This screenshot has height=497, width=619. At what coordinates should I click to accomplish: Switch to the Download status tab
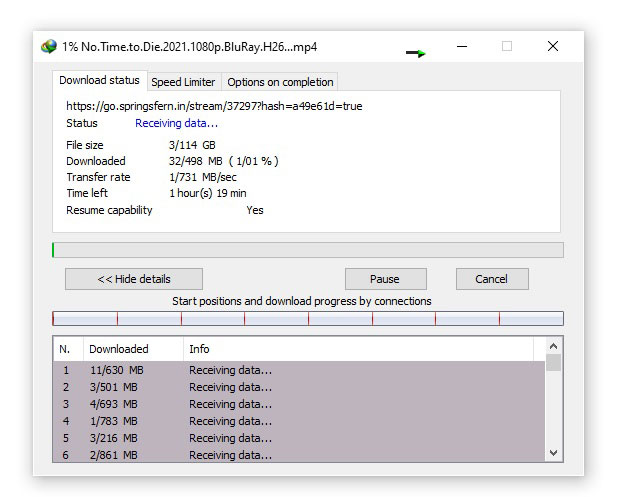(x=99, y=81)
